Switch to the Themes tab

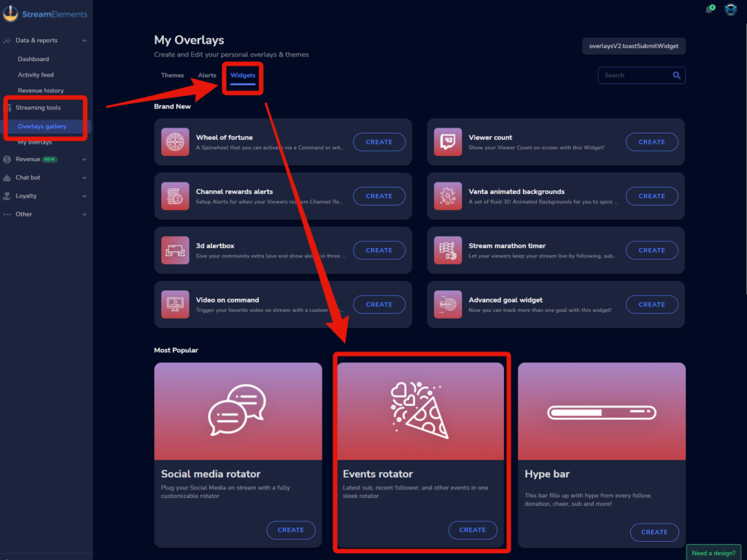point(172,75)
